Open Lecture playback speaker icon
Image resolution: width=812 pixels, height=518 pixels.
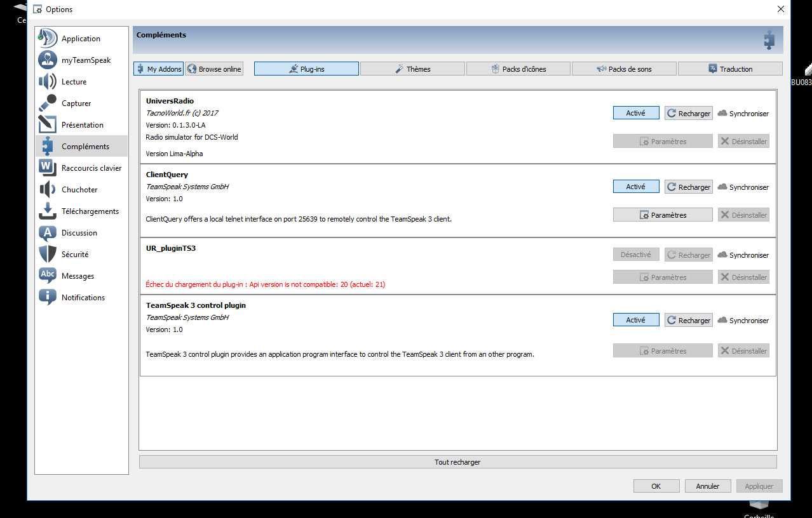[x=48, y=82]
